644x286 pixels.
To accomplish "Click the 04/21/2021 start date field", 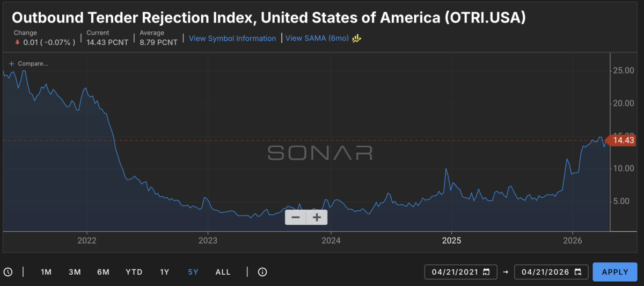I will pyautogui.click(x=455, y=272).
